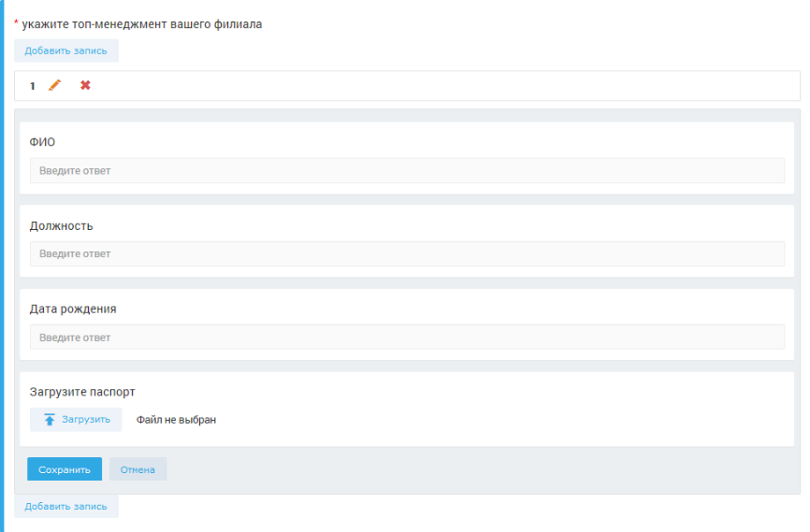Click the Дата рождения field label
Image resolution: width=810 pixels, height=532 pixels.
(73, 309)
